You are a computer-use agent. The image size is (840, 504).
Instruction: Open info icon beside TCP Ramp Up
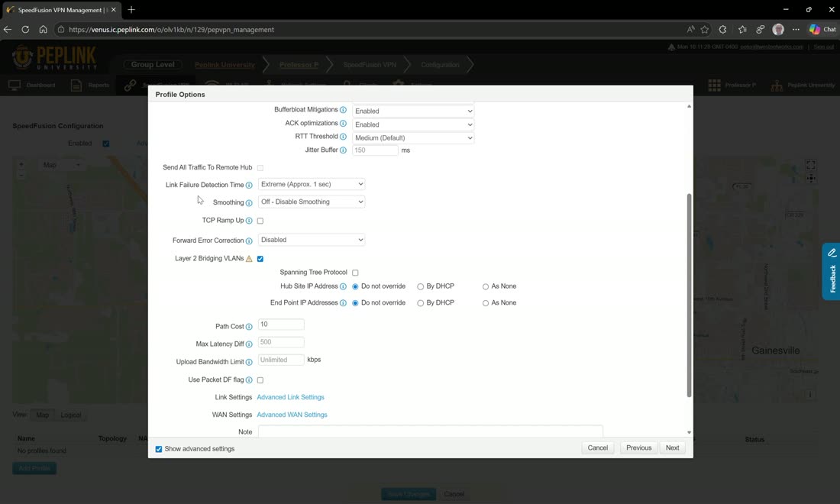click(x=249, y=221)
